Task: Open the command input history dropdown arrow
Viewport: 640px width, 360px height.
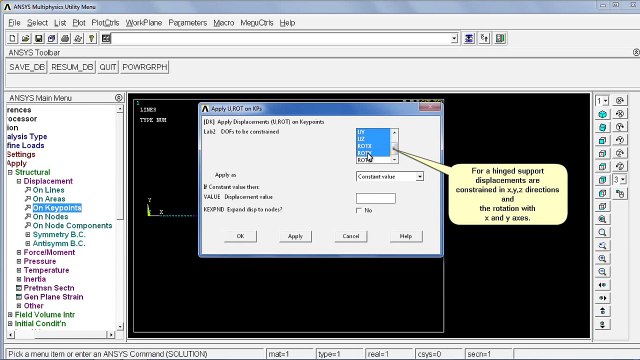Action: (x=454, y=39)
